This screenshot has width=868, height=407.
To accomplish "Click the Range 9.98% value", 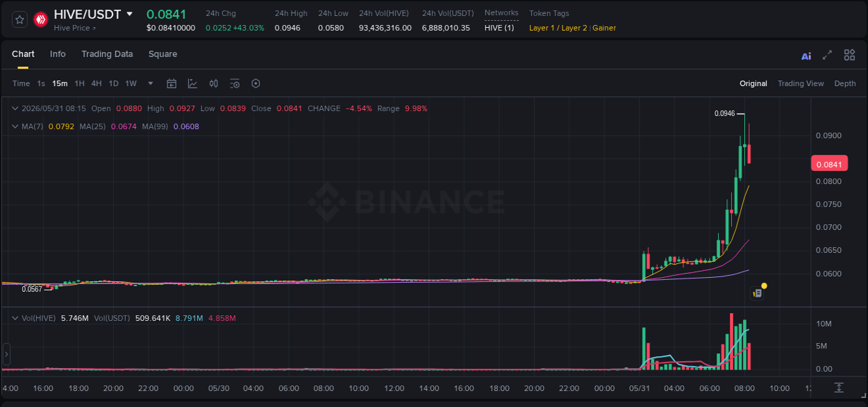I will 416,108.
